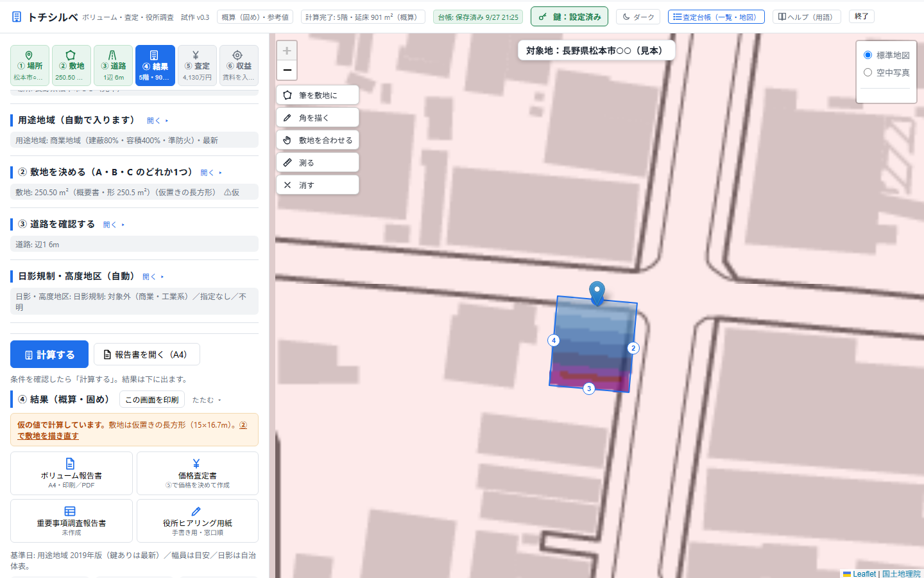This screenshot has height=578, width=924.
Task: Expand ② 敷地を決める section
Action: pos(211,173)
